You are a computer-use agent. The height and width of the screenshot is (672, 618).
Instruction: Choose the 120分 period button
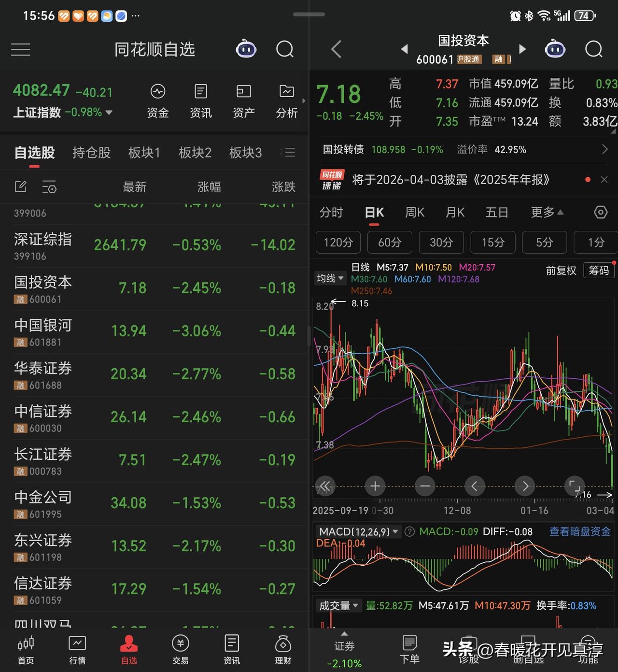(x=338, y=242)
